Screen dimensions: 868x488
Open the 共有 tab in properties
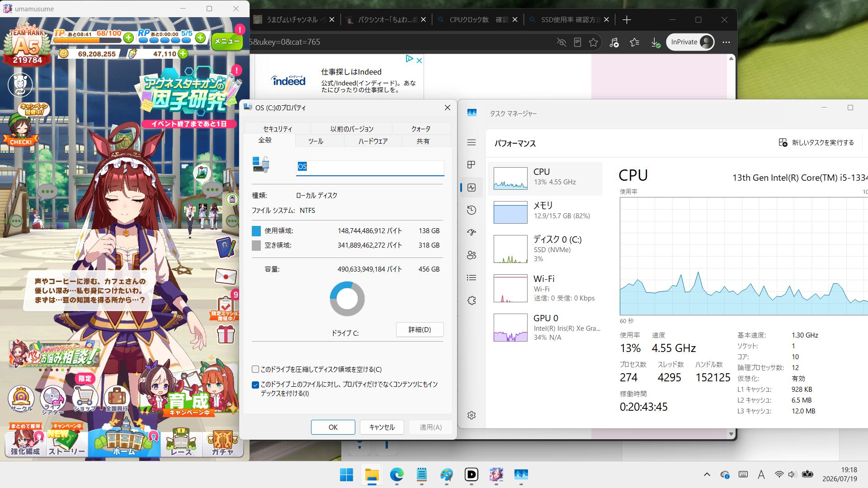coord(423,141)
